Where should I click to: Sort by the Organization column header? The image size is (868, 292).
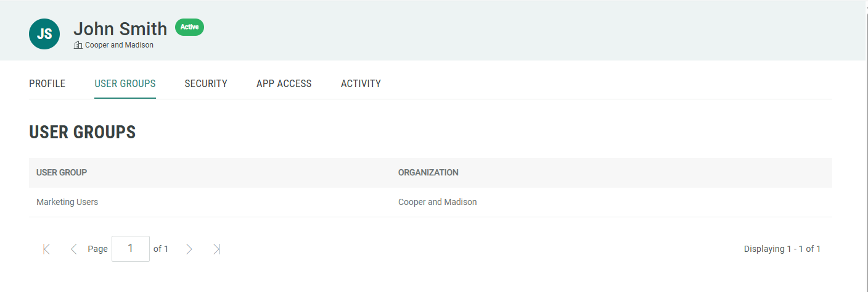(428, 173)
